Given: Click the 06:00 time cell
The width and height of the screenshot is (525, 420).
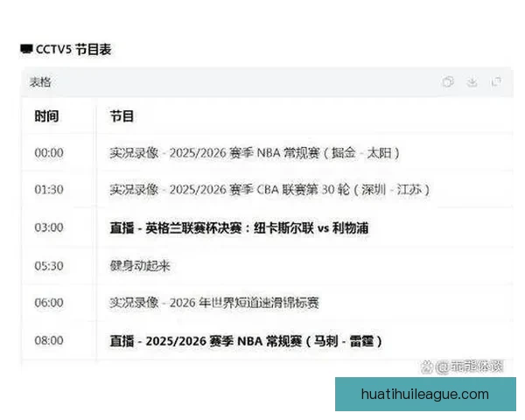Looking at the screenshot, I should (49, 303).
